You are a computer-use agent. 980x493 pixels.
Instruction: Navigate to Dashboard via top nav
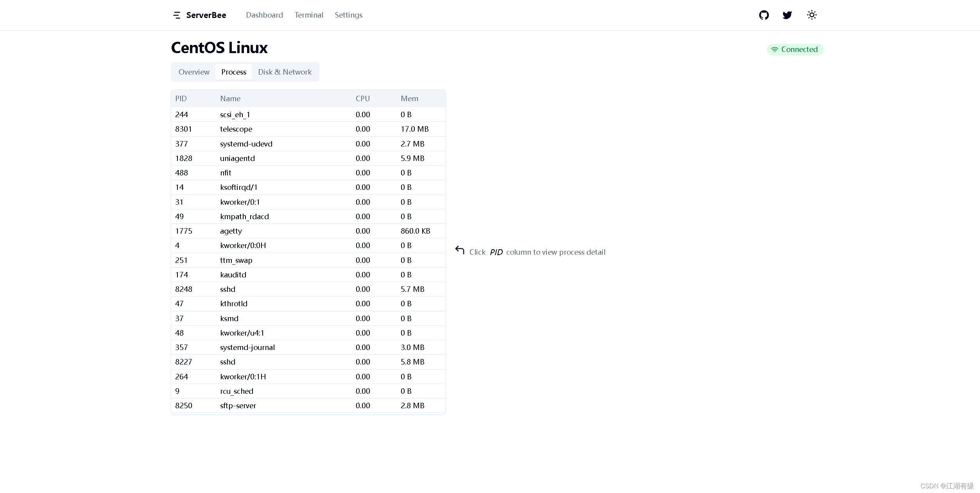(x=263, y=15)
